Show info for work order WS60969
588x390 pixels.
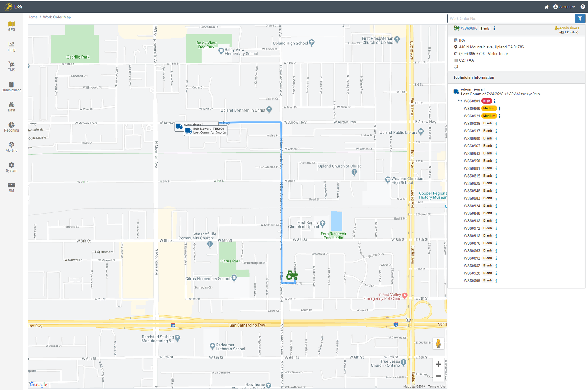499,109
